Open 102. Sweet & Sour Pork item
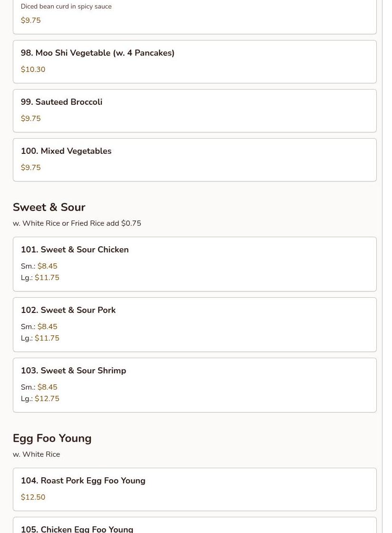The height and width of the screenshot is (533, 392). coord(195,325)
